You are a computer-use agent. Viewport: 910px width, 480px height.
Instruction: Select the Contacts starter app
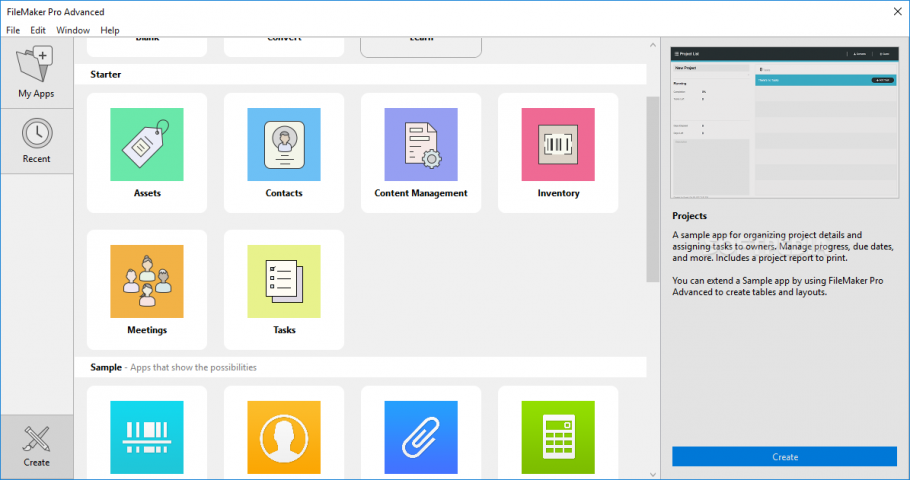(284, 153)
